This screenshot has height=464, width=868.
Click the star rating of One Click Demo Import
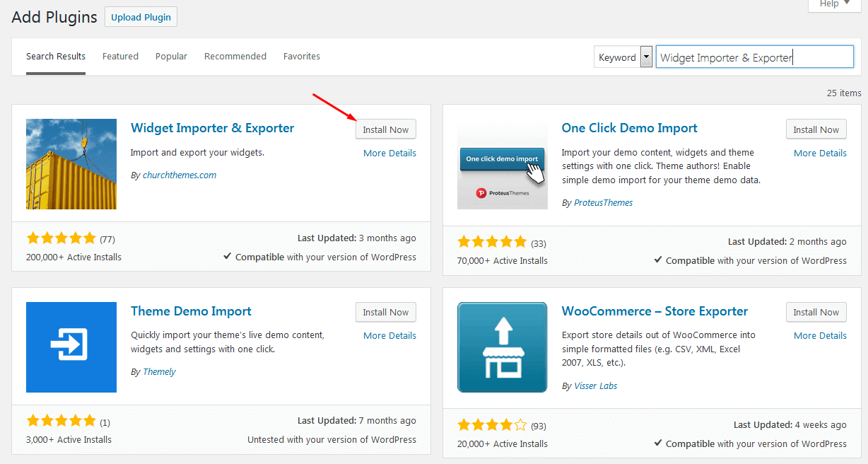point(492,242)
